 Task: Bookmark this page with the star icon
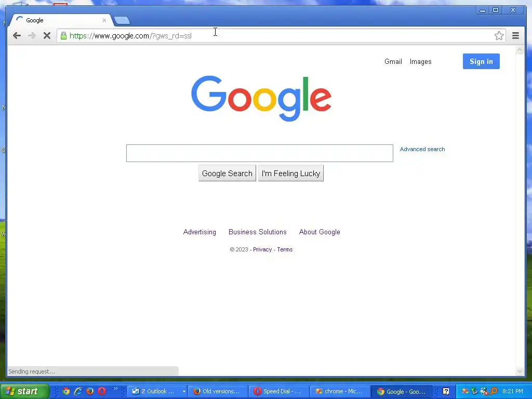(x=499, y=36)
